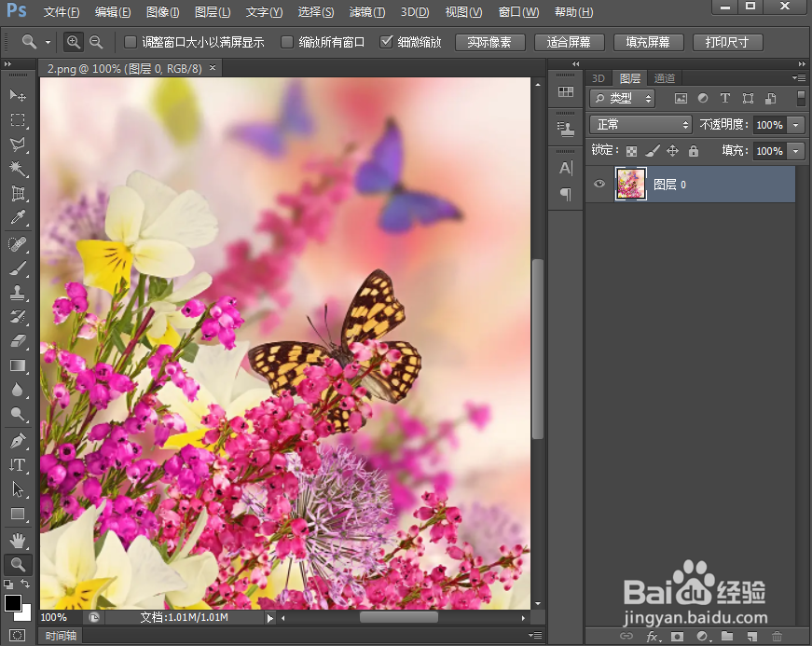Image resolution: width=812 pixels, height=646 pixels.
Task: Open the Zoom tool preset picker arrow
Action: point(48,42)
